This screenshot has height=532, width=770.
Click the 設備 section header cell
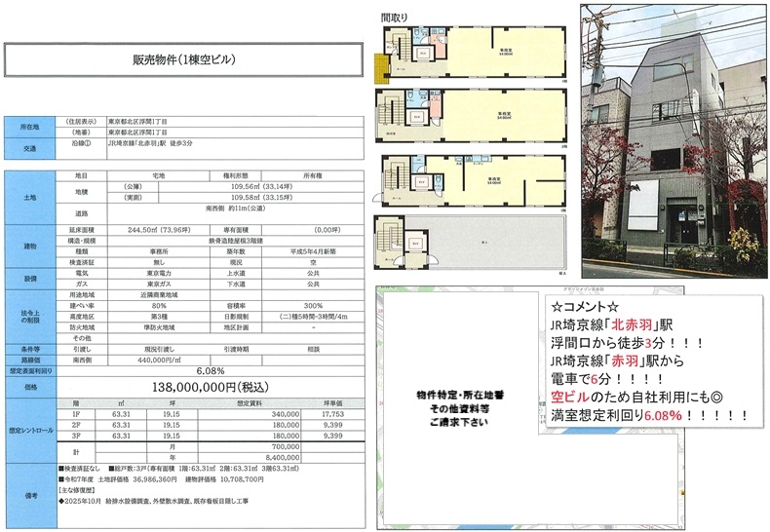tap(30, 279)
